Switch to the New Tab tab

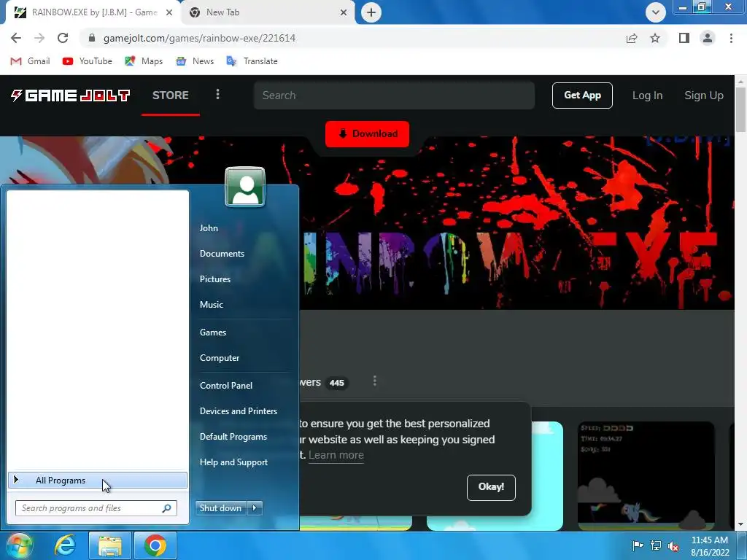click(268, 12)
